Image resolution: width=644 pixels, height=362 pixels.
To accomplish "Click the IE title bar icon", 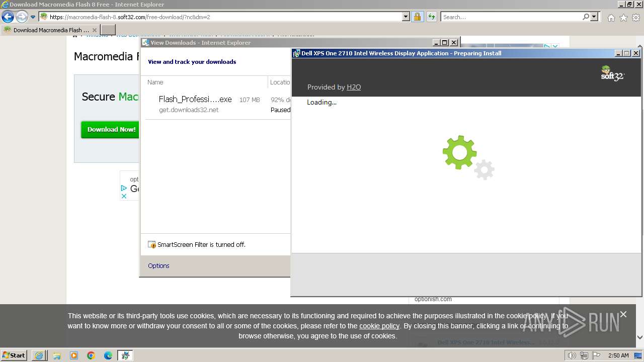I will pos(5,4).
